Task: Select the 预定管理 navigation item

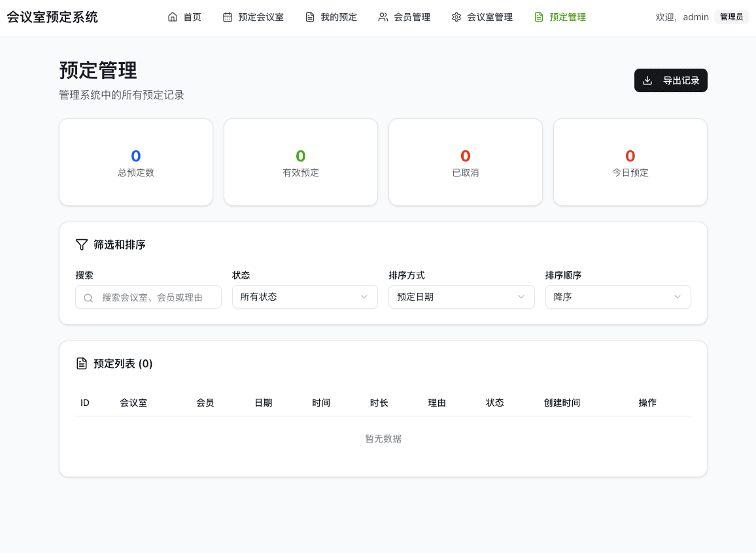Action: (x=560, y=18)
